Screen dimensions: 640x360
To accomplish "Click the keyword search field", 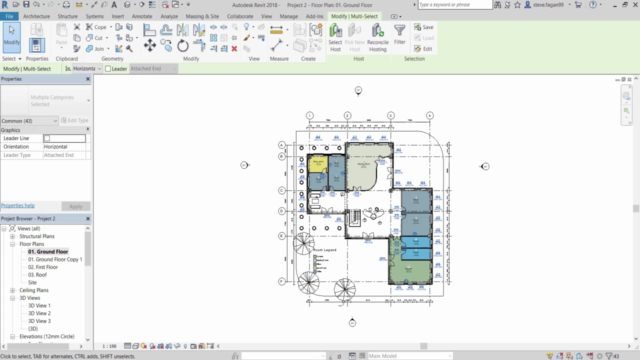I will (455, 4).
